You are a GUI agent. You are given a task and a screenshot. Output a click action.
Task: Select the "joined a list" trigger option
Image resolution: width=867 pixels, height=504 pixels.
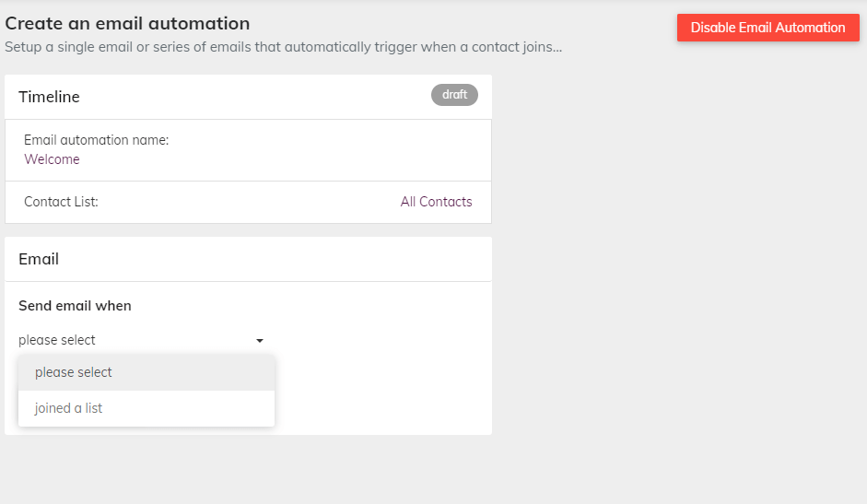coord(146,408)
